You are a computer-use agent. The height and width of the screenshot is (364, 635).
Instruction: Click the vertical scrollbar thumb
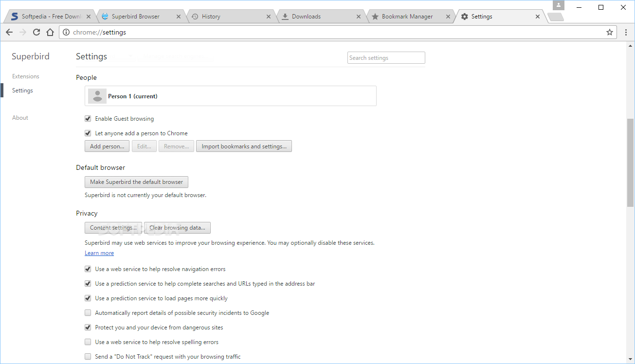pos(630,162)
